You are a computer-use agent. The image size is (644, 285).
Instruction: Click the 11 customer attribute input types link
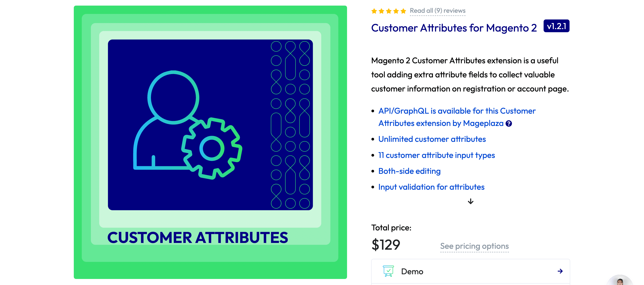pyautogui.click(x=436, y=155)
